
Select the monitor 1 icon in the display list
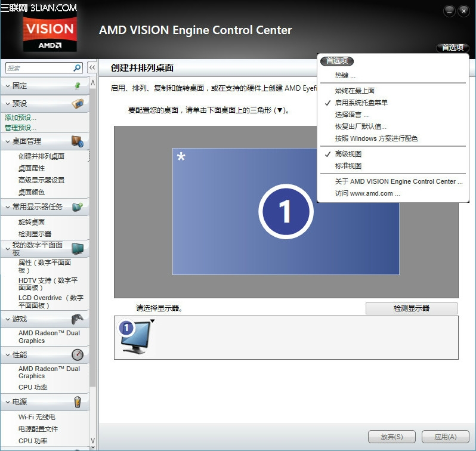pos(136,337)
